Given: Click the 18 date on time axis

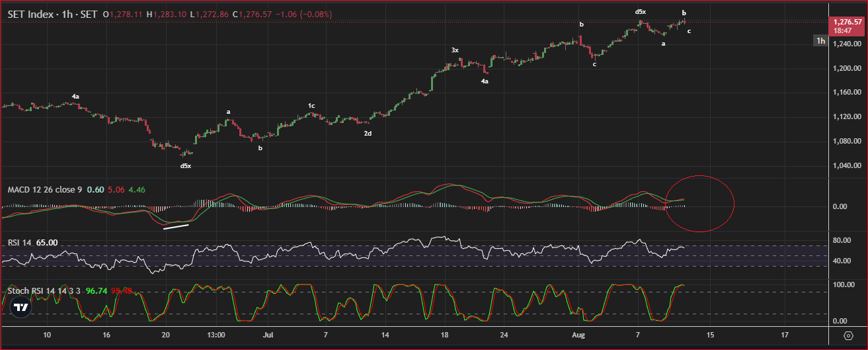Looking at the screenshot, I should pos(445,335).
